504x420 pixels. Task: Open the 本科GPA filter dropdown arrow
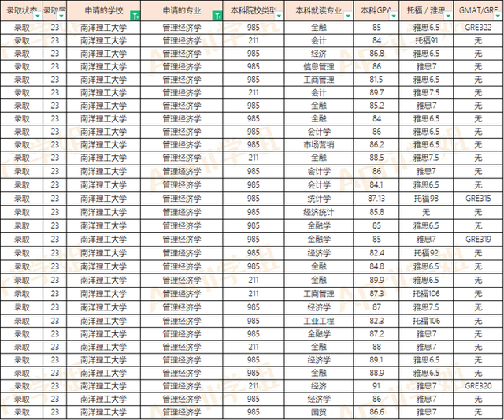tap(394, 16)
